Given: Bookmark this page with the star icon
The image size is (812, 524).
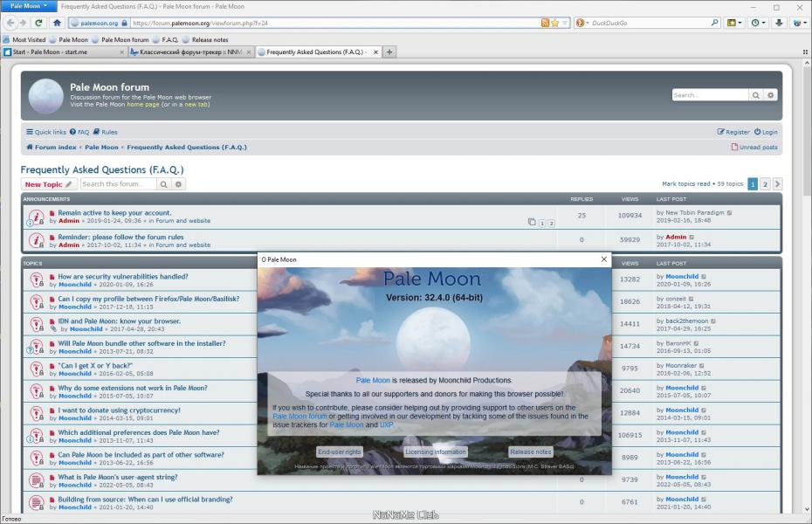Looking at the screenshot, I should 555,23.
